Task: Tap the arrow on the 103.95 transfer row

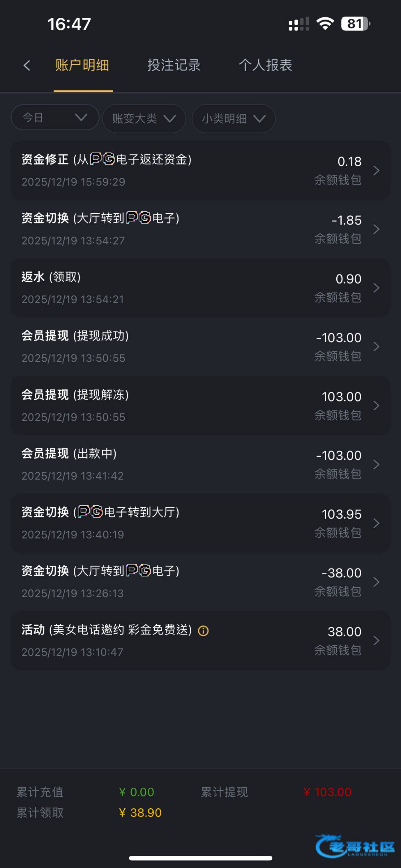Action: 376,523
